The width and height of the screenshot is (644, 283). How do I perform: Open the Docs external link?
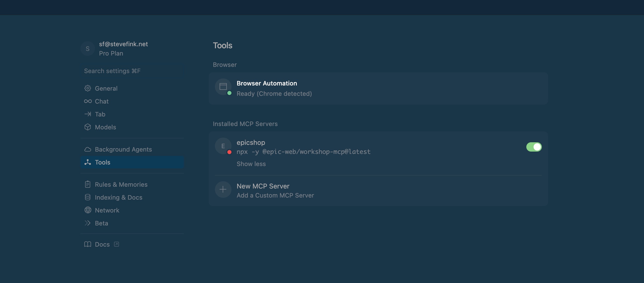tap(102, 244)
